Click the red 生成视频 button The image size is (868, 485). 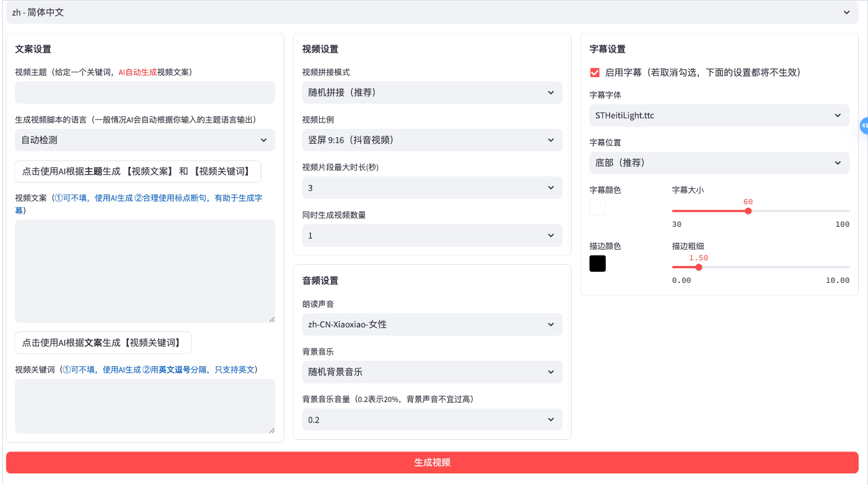432,462
